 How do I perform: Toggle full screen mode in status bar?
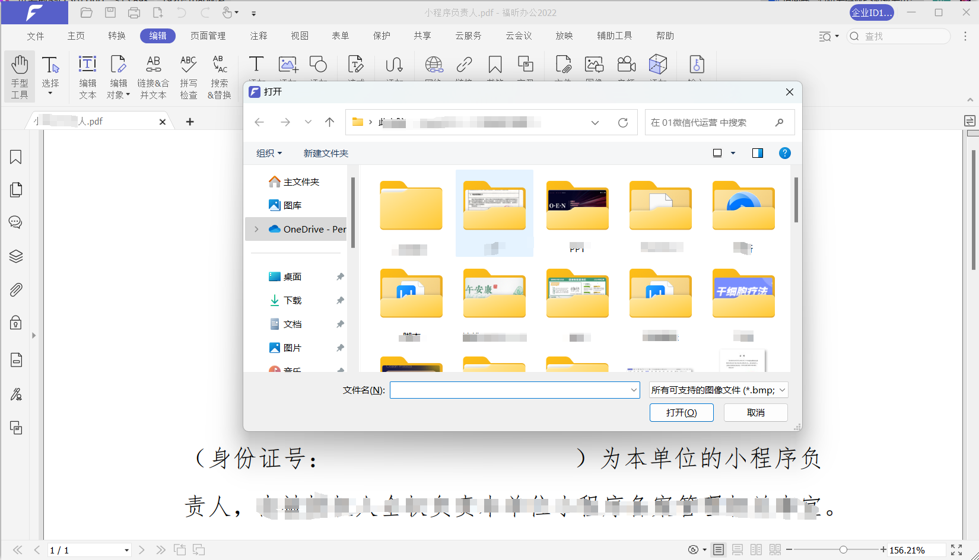pos(956,550)
